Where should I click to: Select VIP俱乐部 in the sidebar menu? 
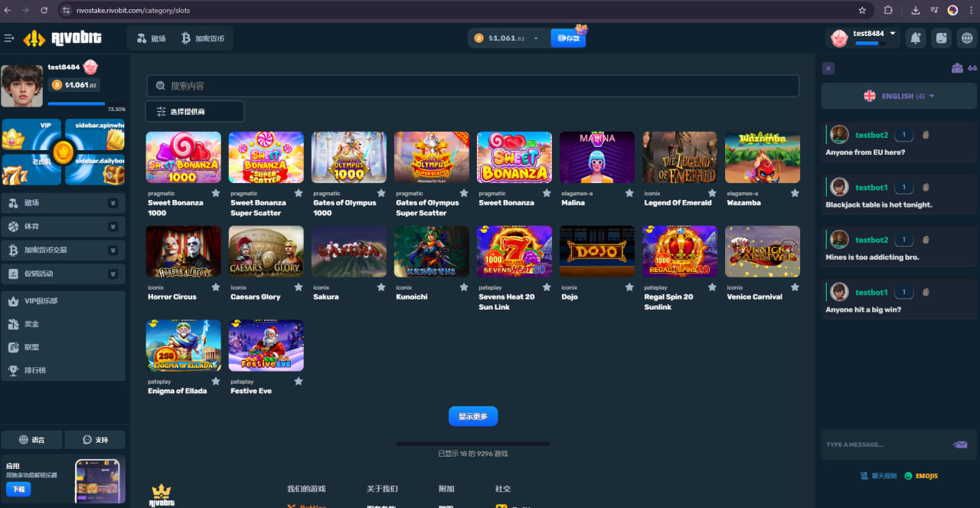coord(41,301)
